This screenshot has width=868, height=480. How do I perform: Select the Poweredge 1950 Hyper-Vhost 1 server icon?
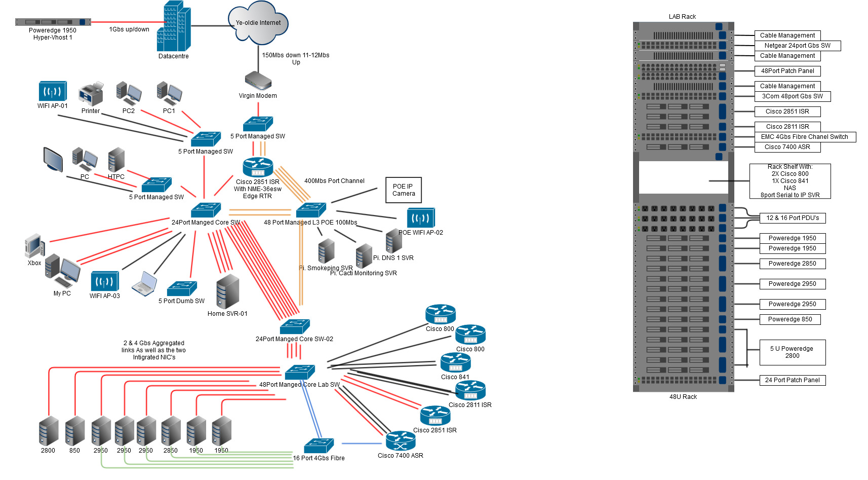(x=53, y=22)
